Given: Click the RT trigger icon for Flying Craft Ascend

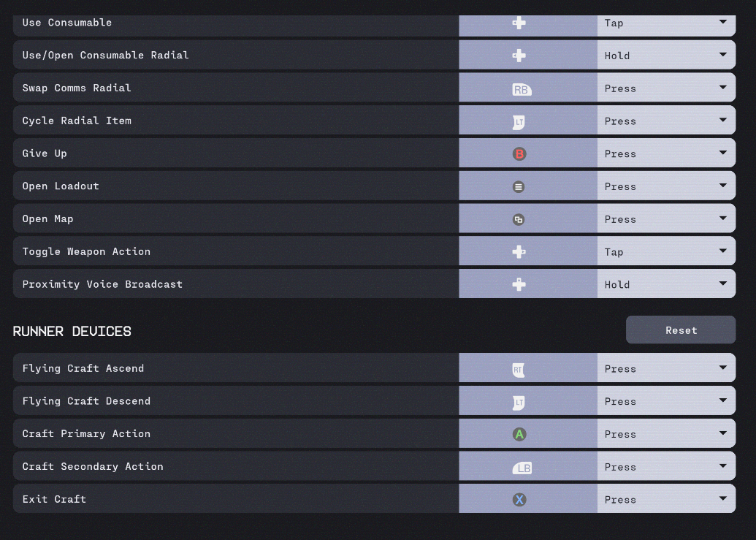Looking at the screenshot, I should click(519, 370).
